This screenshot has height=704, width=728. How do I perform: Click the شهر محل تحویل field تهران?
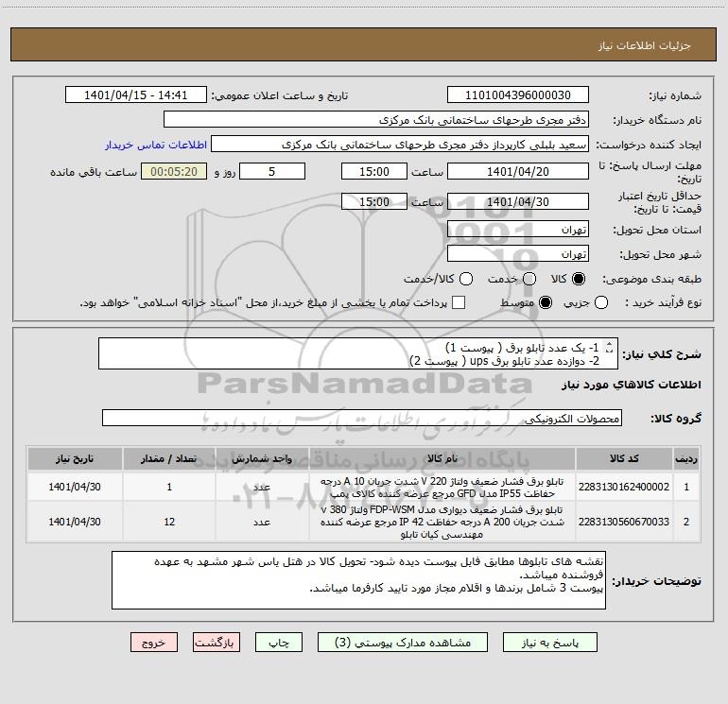[x=518, y=253]
